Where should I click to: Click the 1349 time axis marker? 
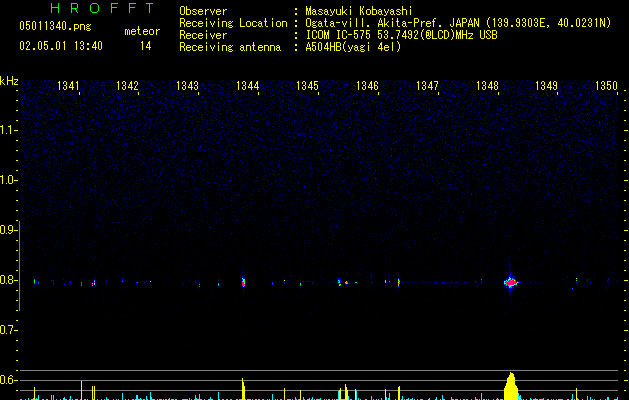[546, 86]
